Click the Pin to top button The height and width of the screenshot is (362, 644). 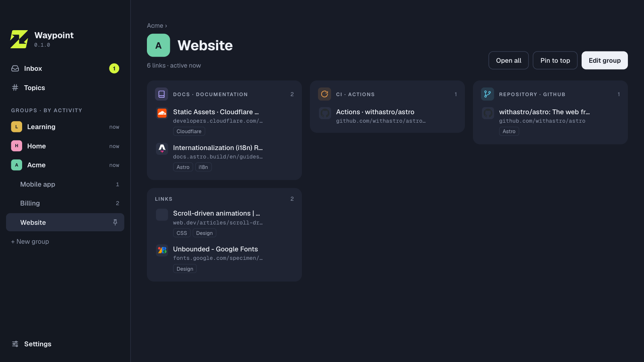click(x=555, y=60)
